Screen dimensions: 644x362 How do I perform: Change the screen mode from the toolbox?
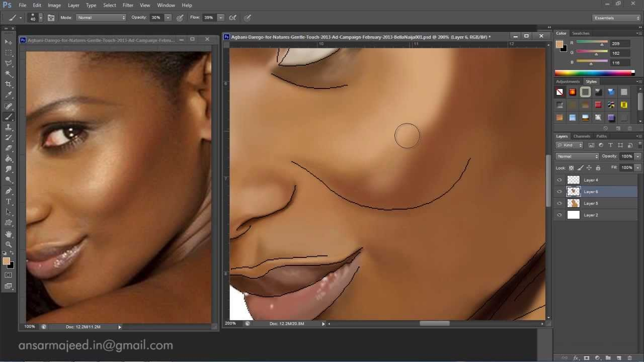click(x=9, y=286)
